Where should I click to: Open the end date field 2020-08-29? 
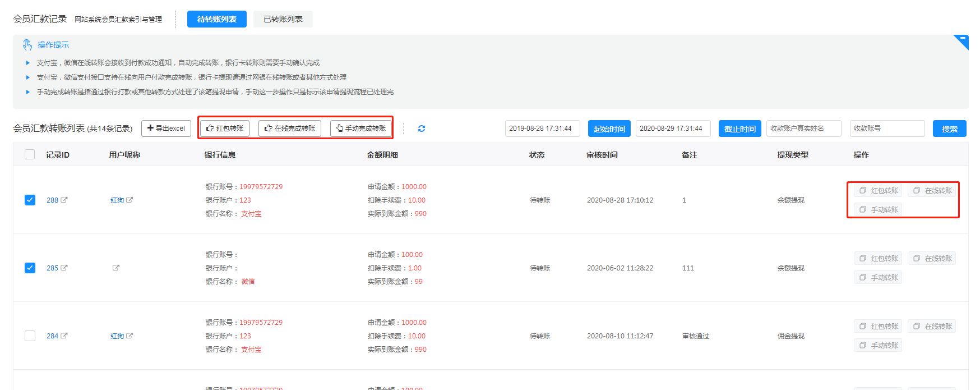click(x=673, y=129)
